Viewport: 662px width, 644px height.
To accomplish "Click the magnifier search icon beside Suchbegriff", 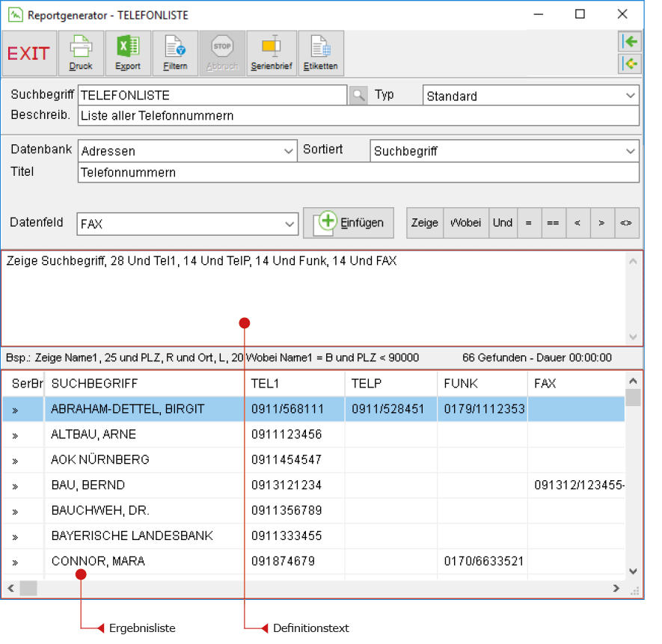I will [x=358, y=96].
